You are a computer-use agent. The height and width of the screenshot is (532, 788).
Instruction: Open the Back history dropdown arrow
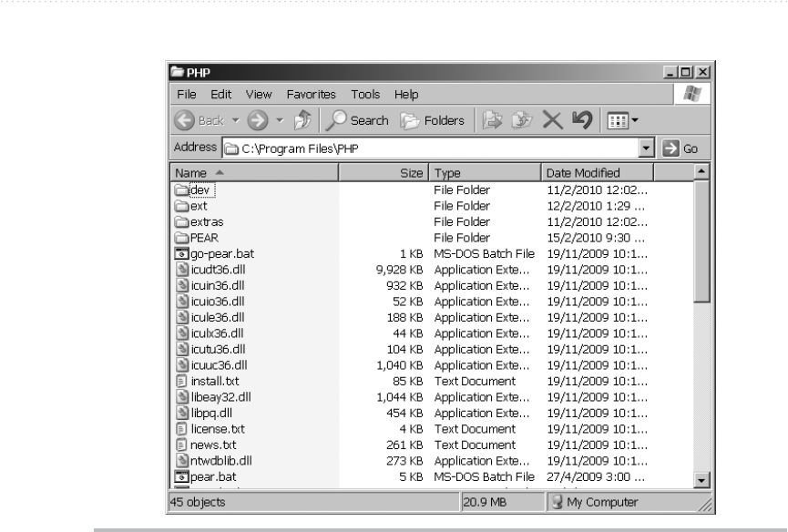tap(235, 120)
